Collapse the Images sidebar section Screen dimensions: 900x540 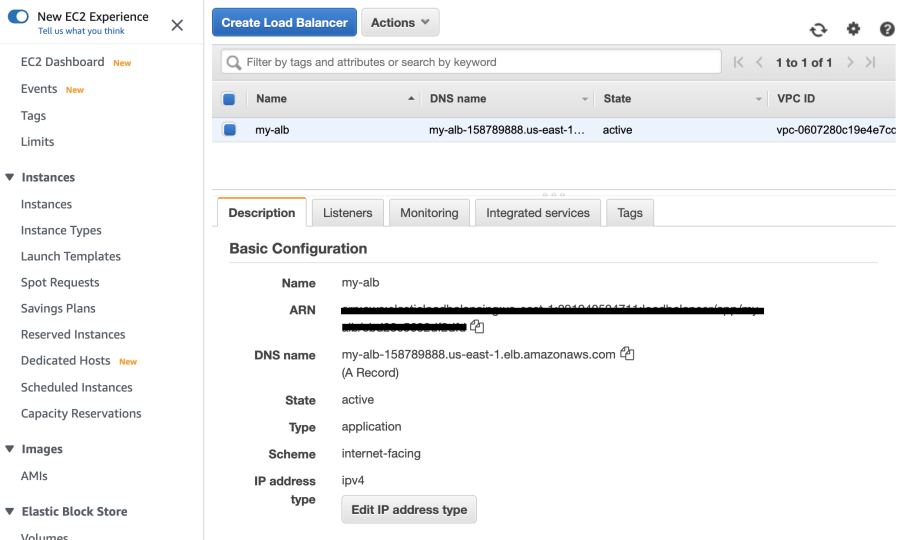[x=10, y=449]
